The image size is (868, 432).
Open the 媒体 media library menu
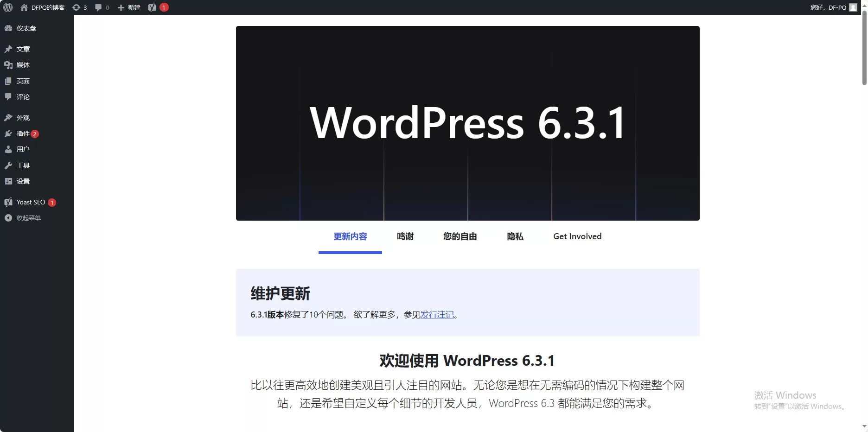[23, 65]
